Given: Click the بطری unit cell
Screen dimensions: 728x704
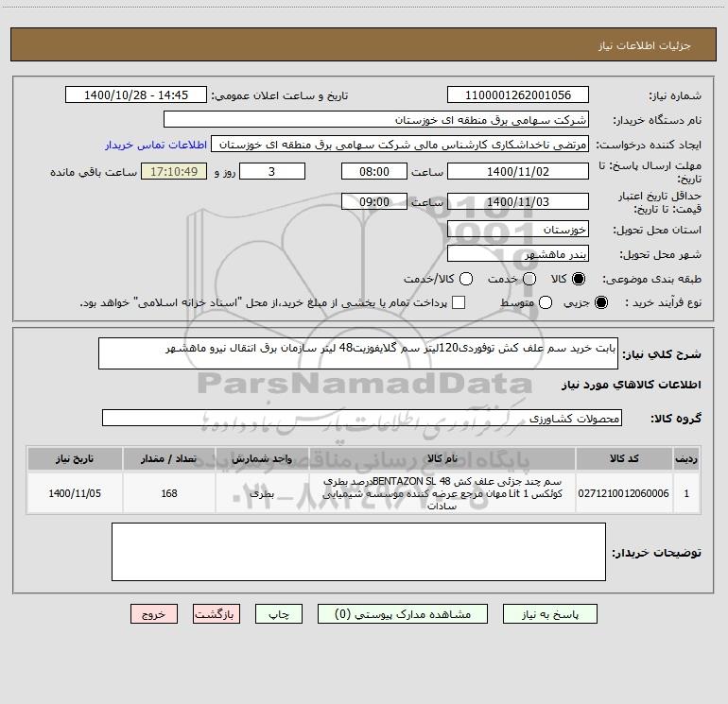Looking at the screenshot, I should pos(262,493).
